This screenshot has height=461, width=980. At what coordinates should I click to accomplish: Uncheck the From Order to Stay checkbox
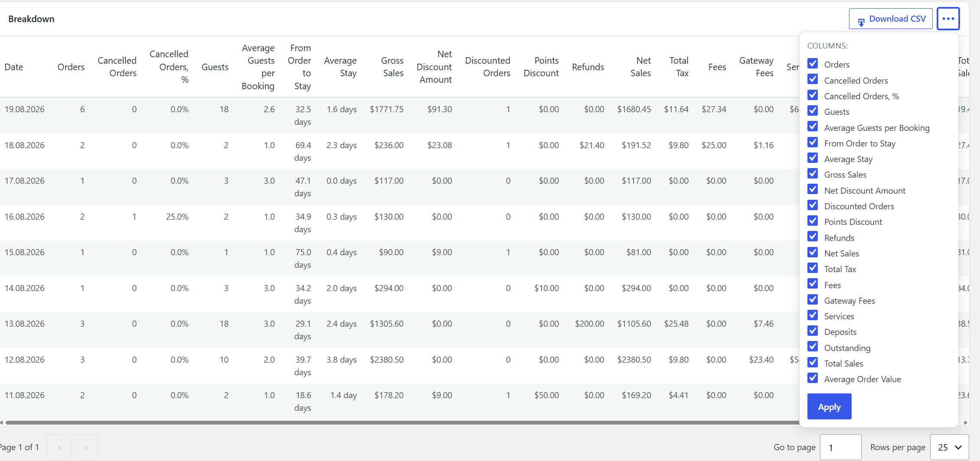click(813, 142)
